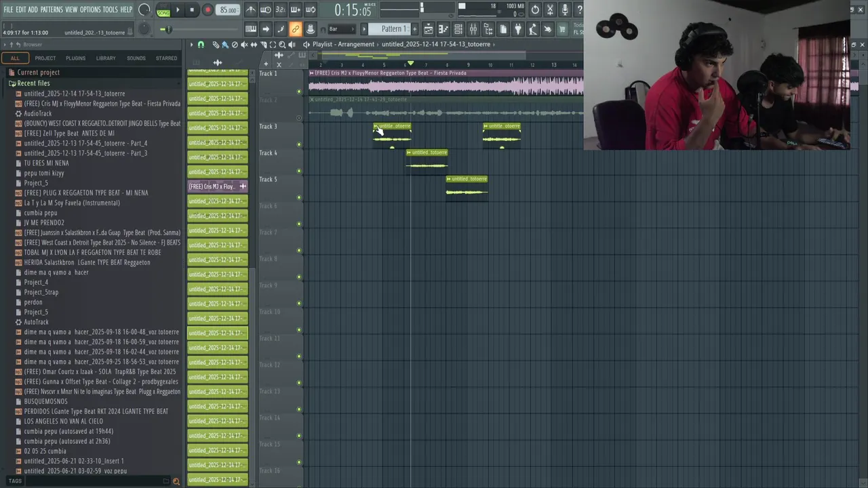Screen dimensions: 868x488
Task: Enable typing keyboard to piano
Action: point(251,29)
